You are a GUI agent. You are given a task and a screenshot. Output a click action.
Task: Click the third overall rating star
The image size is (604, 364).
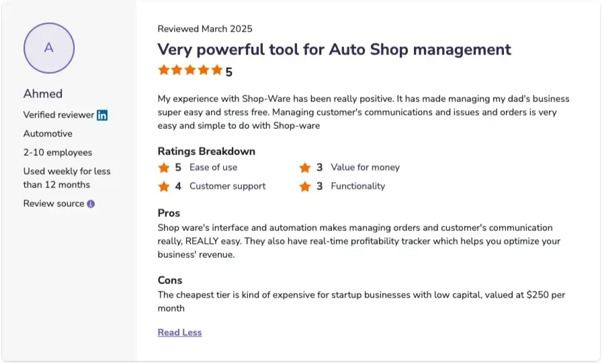point(190,70)
